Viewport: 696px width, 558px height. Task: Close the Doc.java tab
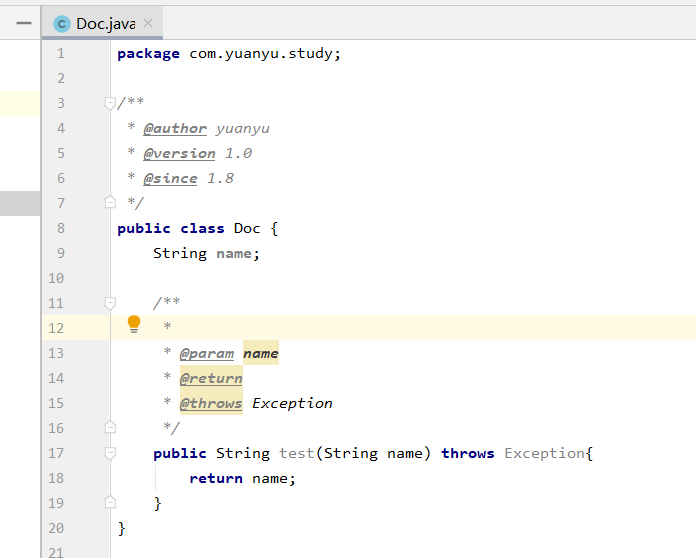pos(148,23)
